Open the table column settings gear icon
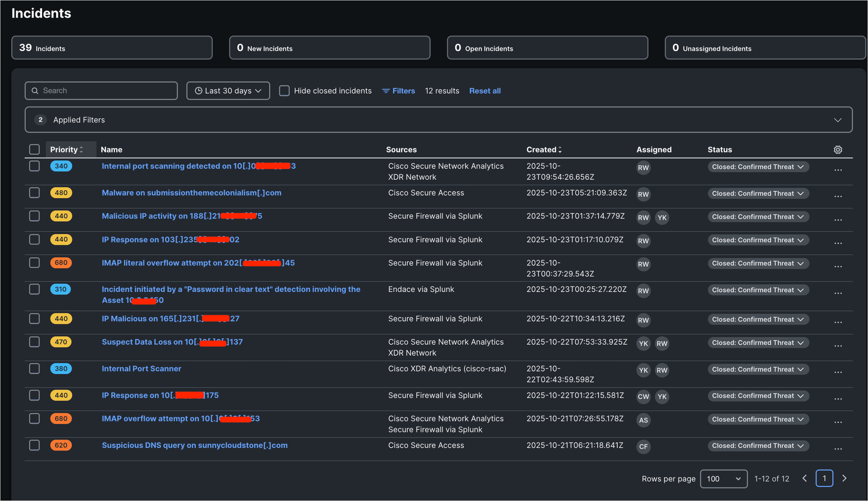 click(838, 149)
